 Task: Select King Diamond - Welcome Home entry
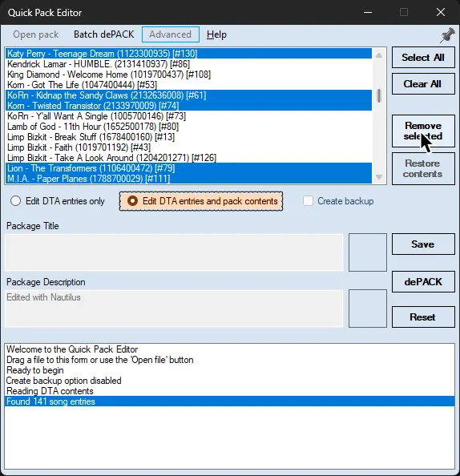[188, 75]
